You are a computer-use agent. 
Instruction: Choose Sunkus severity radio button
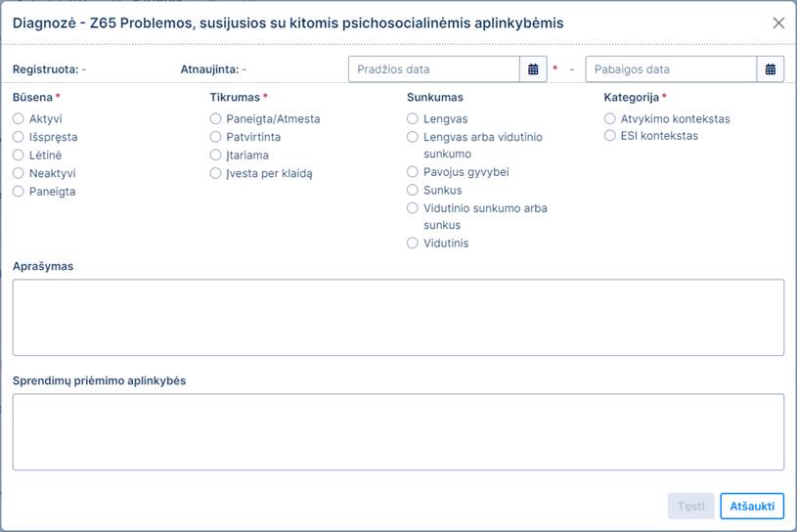pyautogui.click(x=413, y=190)
